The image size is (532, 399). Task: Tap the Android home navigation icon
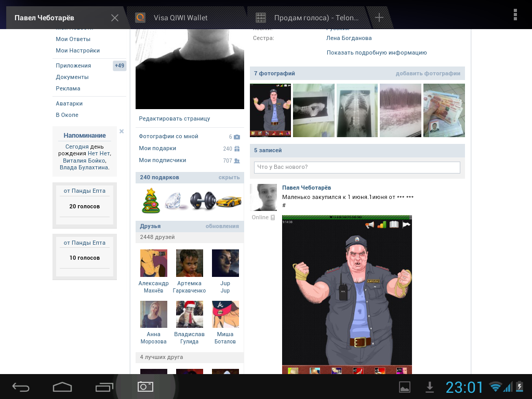[62, 387]
